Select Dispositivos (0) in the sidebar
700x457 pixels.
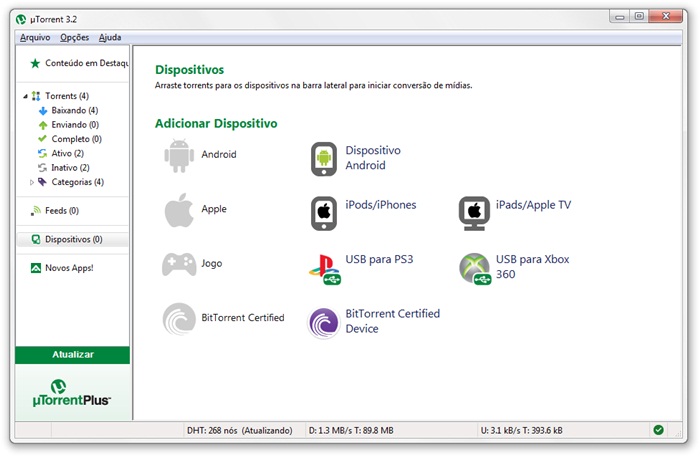[x=72, y=240]
